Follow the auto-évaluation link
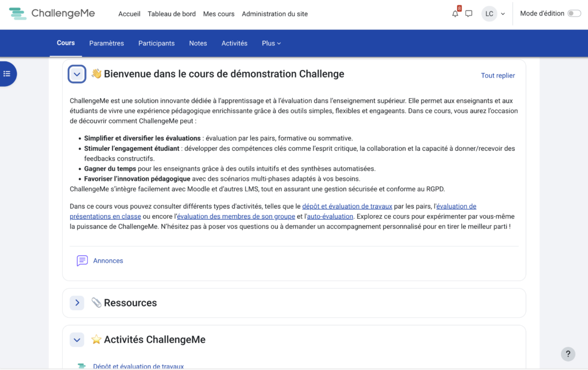This screenshot has height=370, width=588. coord(330,216)
